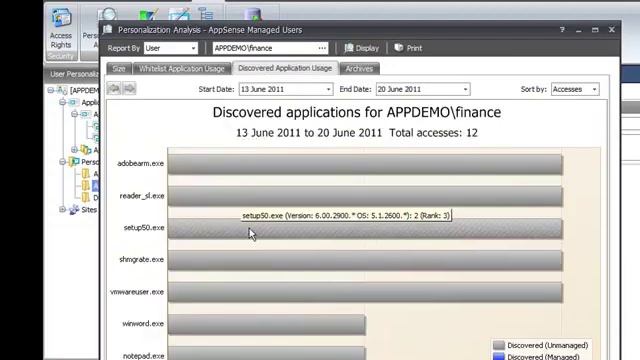The width and height of the screenshot is (640, 360).
Task: Switch to Whitelist Application Usage tab
Action: pyautogui.click(x=182, y=69)
